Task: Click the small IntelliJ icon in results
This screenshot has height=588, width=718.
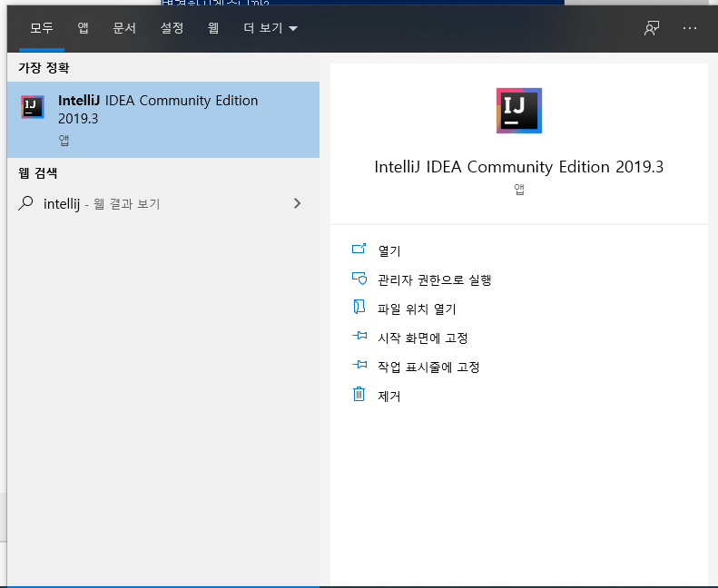Action: [33, 107]
